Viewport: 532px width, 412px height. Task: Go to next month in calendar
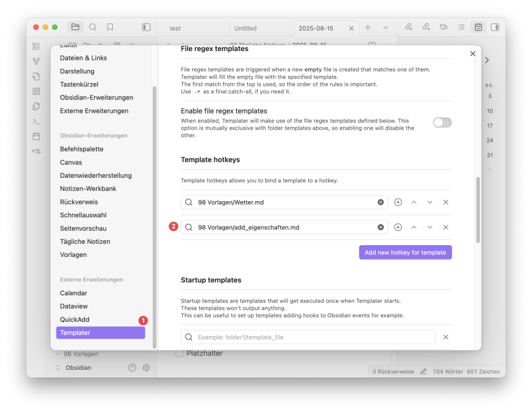point(487,60)
